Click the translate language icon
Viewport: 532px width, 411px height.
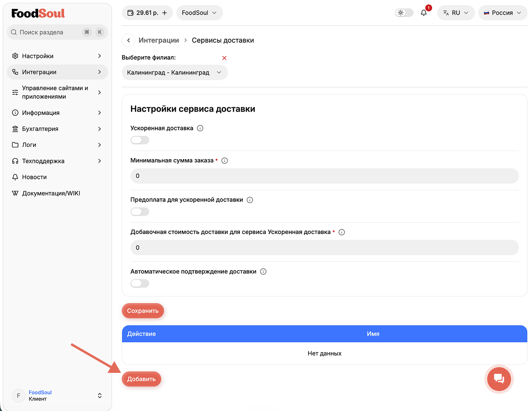point(446,13)
